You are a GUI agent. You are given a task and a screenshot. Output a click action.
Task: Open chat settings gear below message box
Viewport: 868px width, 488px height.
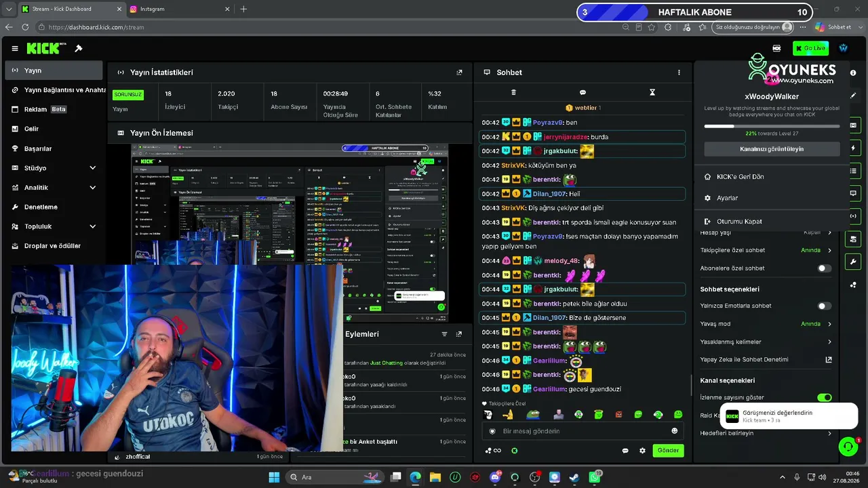642,451
